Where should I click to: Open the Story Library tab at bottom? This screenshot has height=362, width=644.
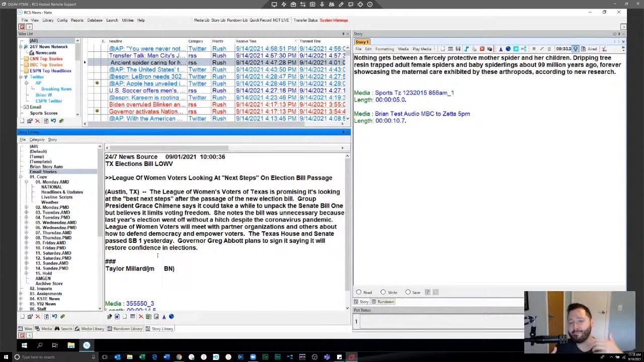(159, 329)
